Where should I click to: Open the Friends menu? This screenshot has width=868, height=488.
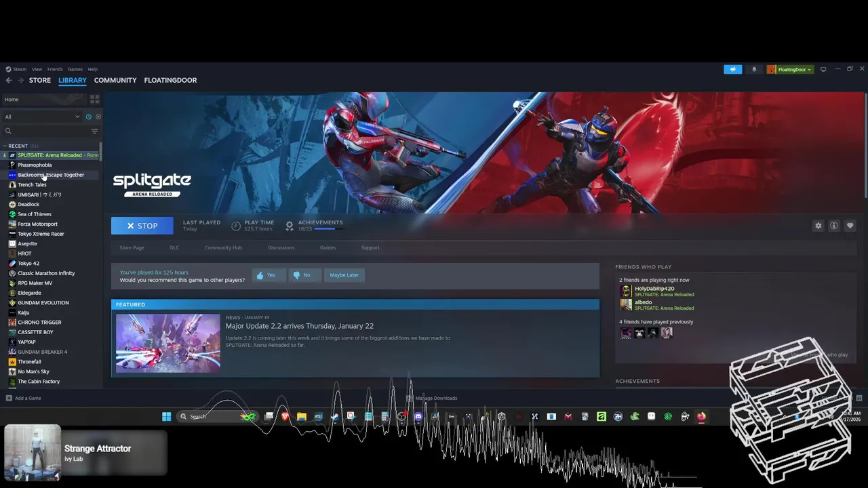(x=55, y=69)
